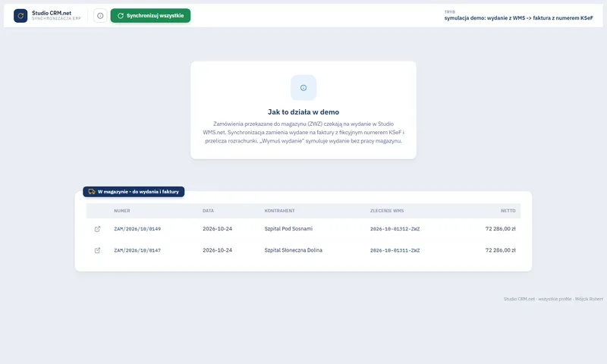Click the Studio CRM.net logo icon
Screen dimensions: 607x364
[20, 16]
